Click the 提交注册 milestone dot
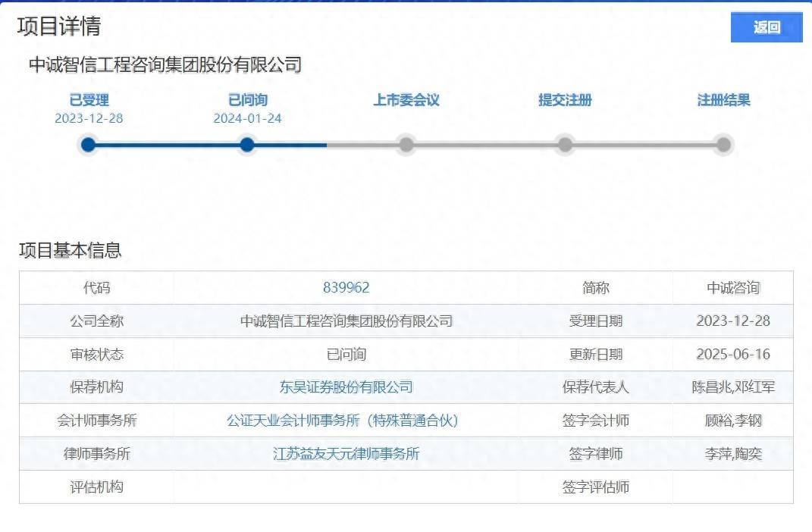 click(565, 144)
